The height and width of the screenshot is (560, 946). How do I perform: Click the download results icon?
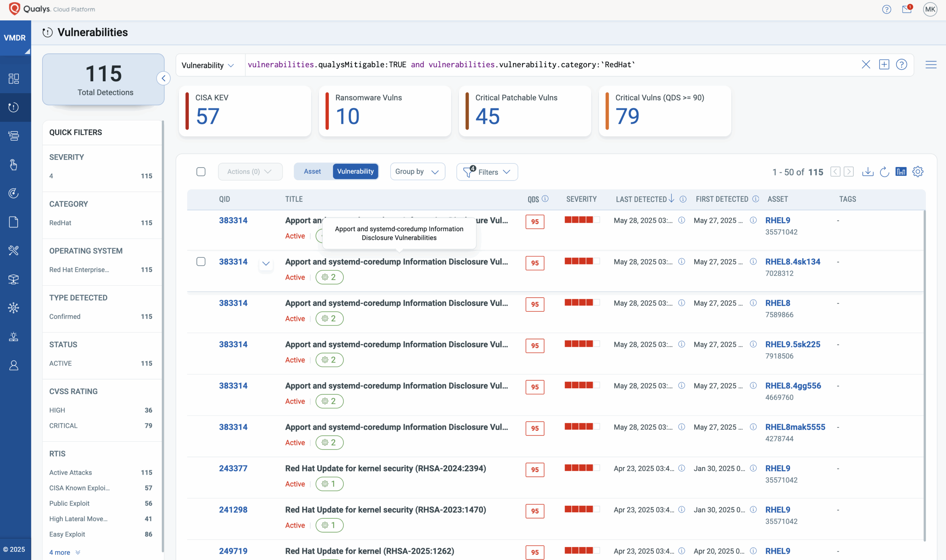tap(868, 172)
